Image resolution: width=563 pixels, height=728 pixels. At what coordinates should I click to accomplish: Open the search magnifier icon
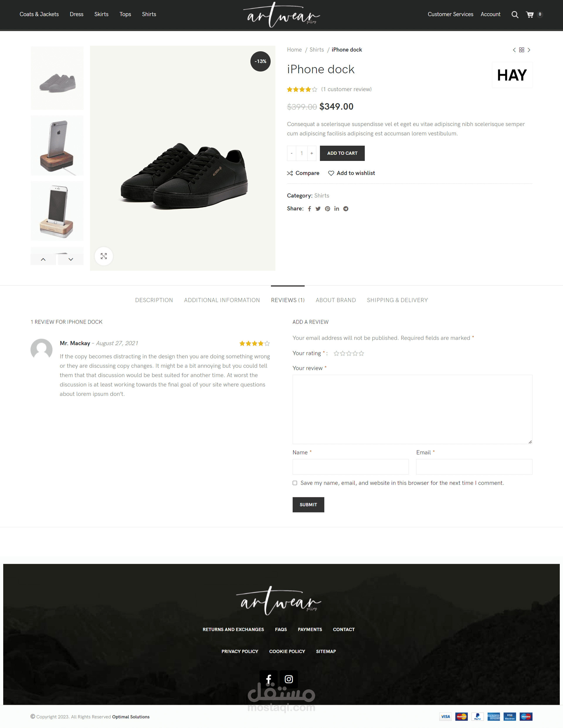(x=515, y=14)
